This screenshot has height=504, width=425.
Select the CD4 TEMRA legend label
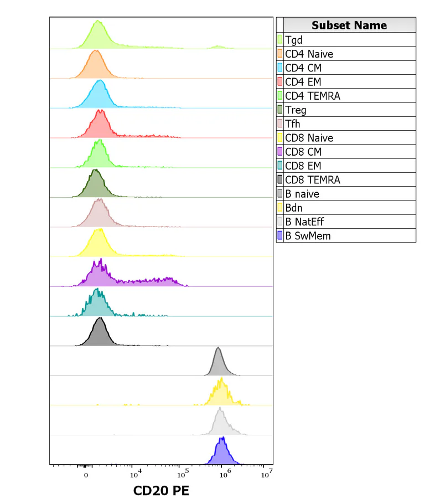(x=313, y=96)
